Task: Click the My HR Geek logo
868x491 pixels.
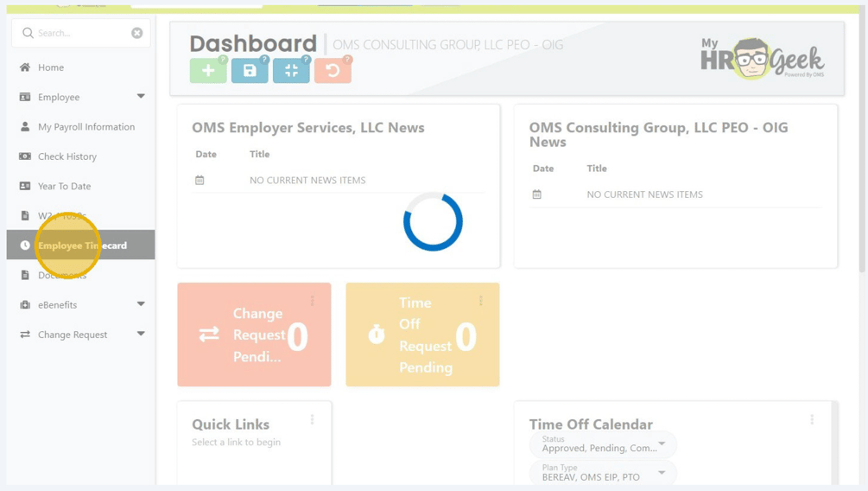Action: click(x=763, y=59)
